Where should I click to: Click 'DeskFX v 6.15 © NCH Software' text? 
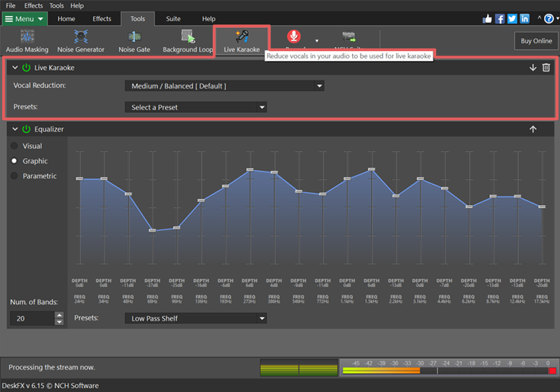tap(50, 386)
